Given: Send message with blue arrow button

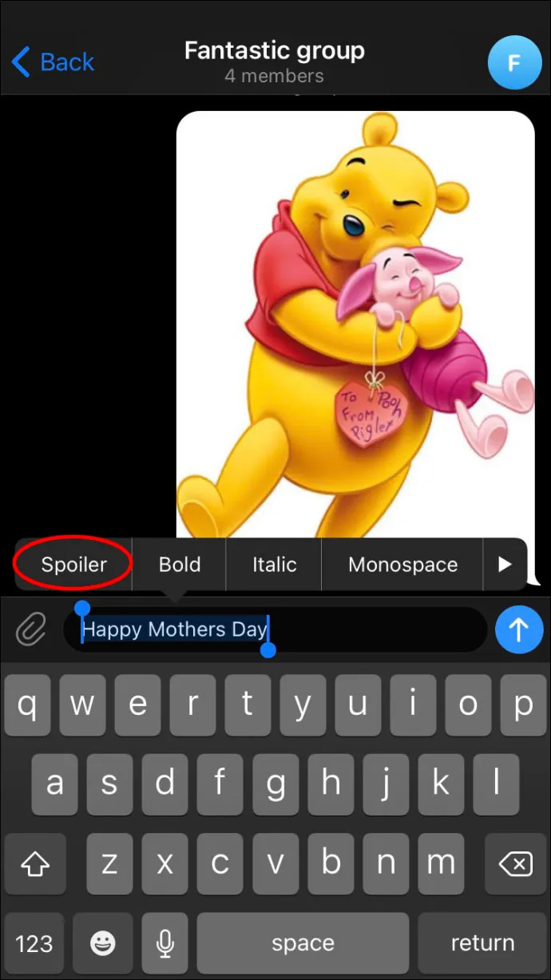Looking at the screenshot, I should coord(519,630).
